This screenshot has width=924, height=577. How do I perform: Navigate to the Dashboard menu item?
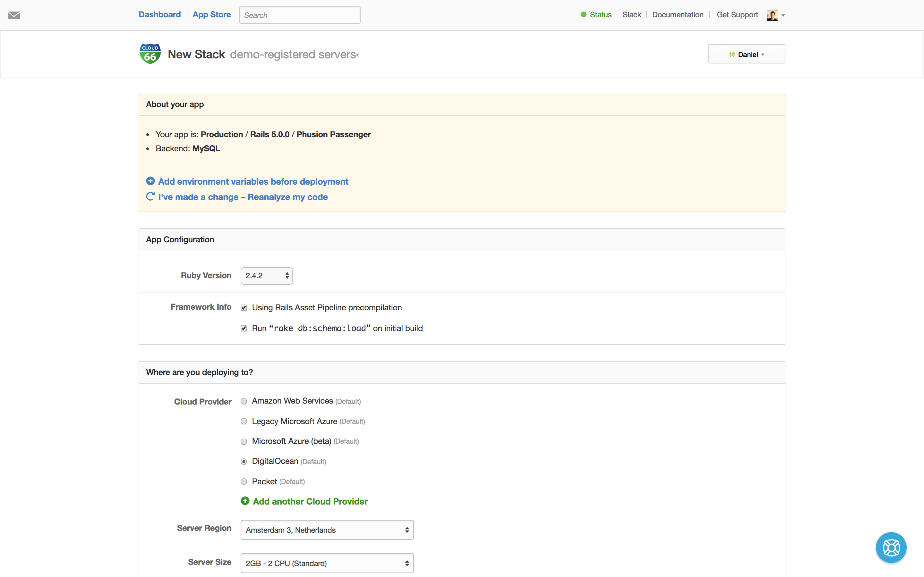click(159, 14)
